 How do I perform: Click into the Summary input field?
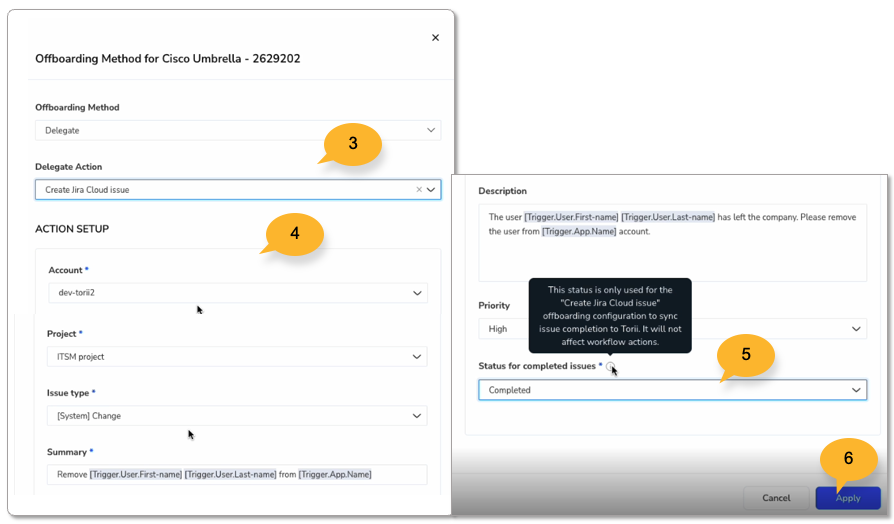tap(237, 474)
